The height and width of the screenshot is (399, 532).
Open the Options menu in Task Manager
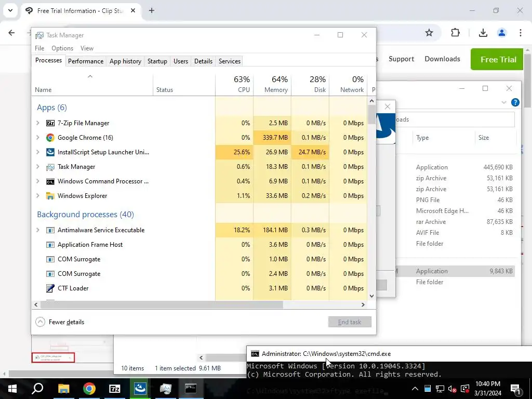(x=62, y=48)
